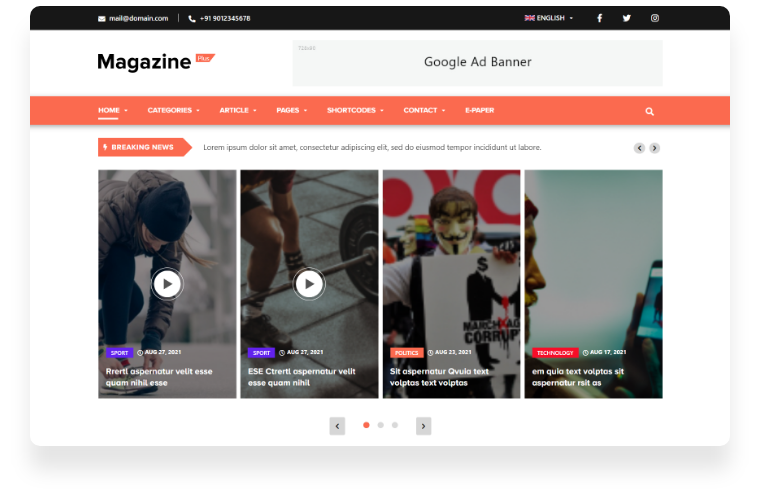Click the Magazine Plus logo
The width and height of the screenshot is (760, 500).
(x=156, y=62)
